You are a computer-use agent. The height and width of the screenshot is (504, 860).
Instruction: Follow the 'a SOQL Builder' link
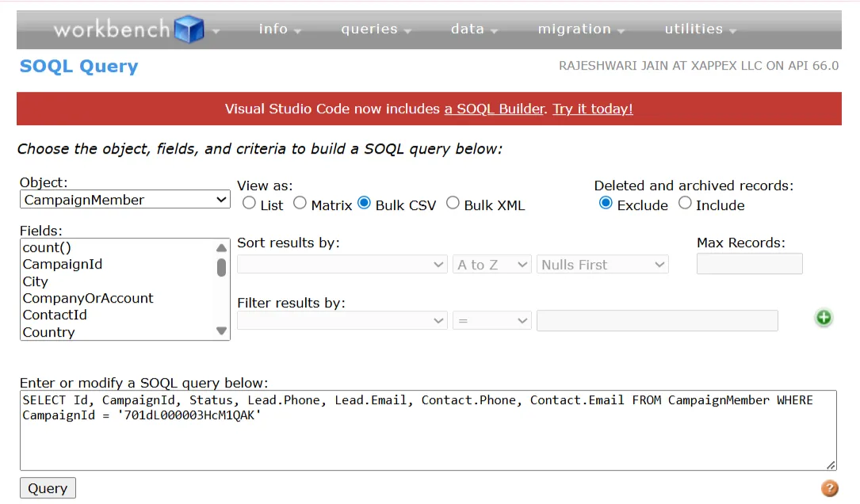pyautogui.click(x=494, y=109)
